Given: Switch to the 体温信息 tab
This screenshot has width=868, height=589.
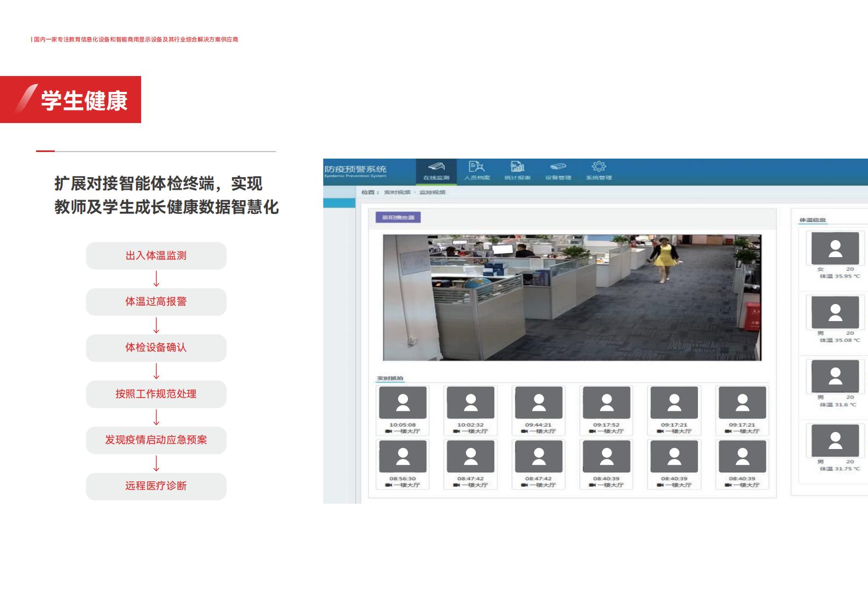Looking at the screenshot, I should (x=812, y=220).
